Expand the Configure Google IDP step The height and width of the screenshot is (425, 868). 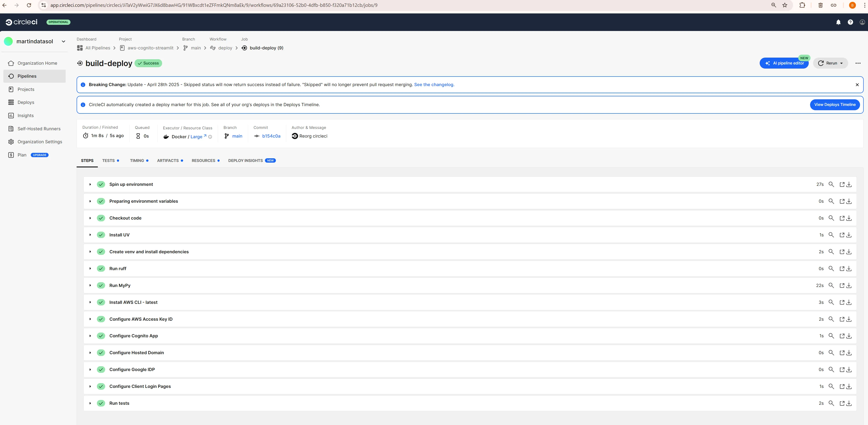coord(90,369)
